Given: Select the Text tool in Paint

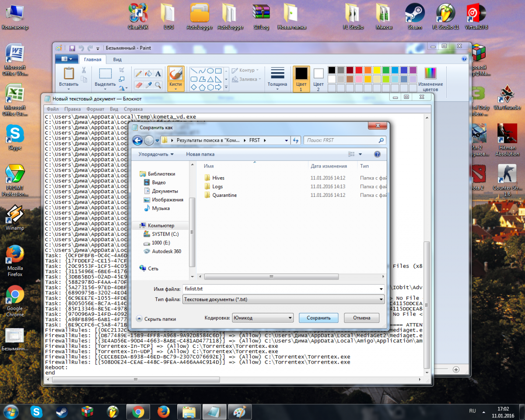Looking at the screenshot, I should tap(158, 73).
